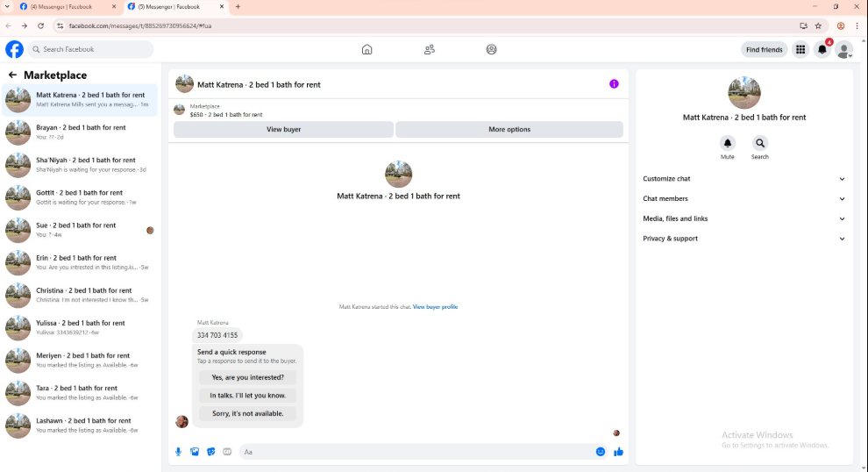Open the Lashawn conversation
Screen dimensions: 868x472
pyautogui.click(x=80, y=426)
